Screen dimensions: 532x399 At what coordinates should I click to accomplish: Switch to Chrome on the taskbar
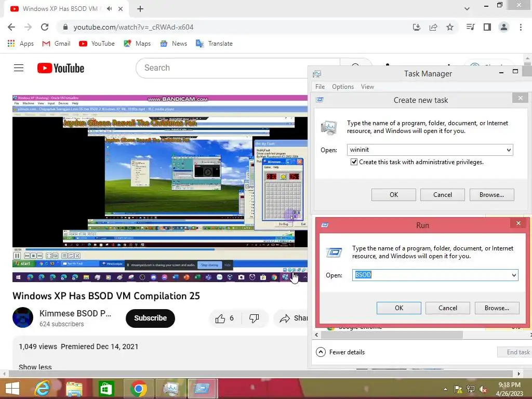tap(138, 389)
